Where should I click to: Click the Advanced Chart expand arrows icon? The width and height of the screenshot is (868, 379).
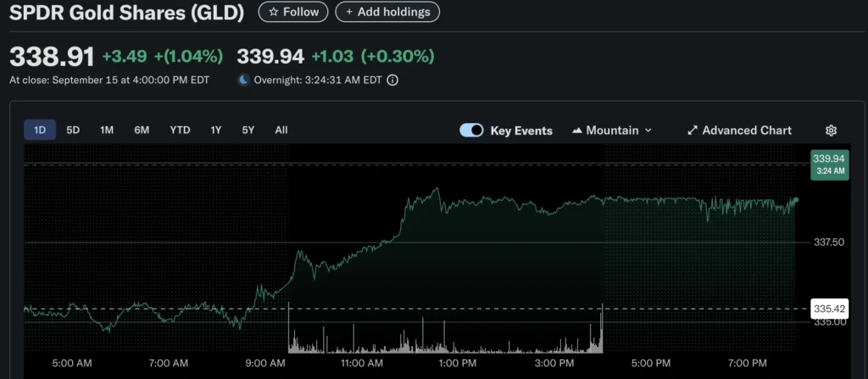pyautogui.click(x=693, y=131)
